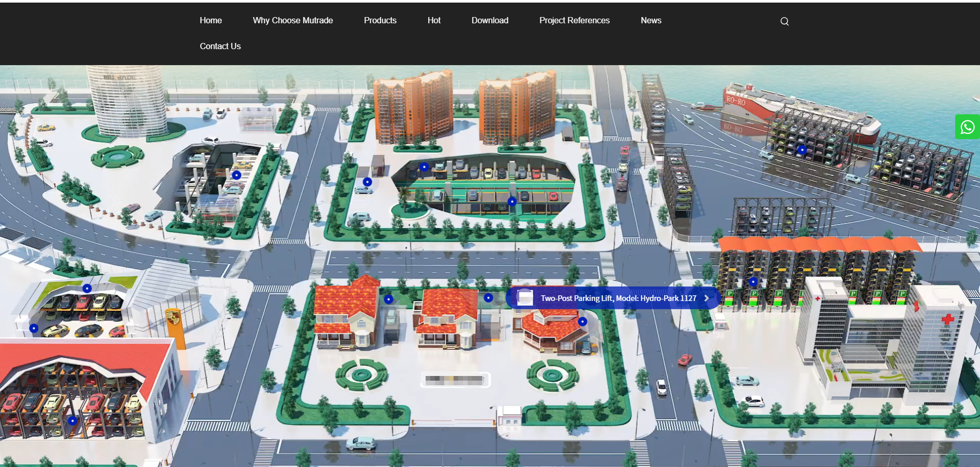The image size is (980, 467).
Task: Go to the Home menu item
Action: tap(210, 21)
